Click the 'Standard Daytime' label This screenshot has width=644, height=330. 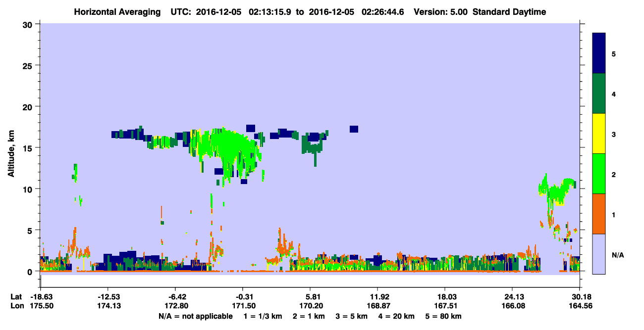coord(509,12)
